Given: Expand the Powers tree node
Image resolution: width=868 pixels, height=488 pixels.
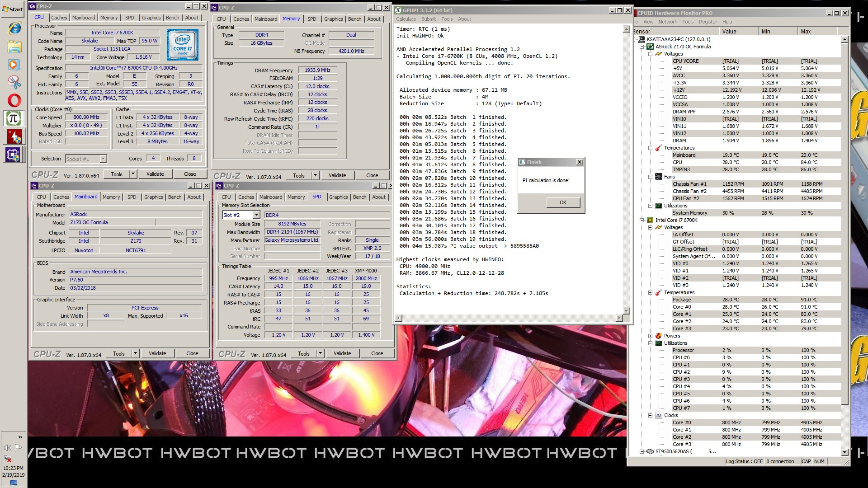Looking at the screenshot, I should click(651, 336).
